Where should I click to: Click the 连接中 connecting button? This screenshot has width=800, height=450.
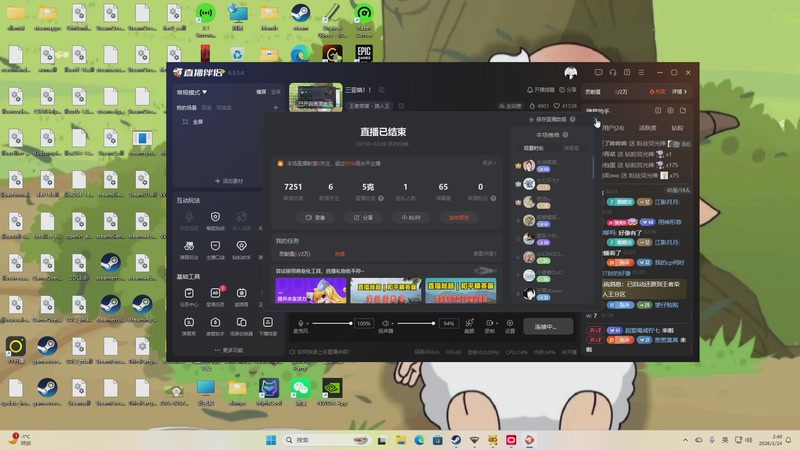point(547,327)
